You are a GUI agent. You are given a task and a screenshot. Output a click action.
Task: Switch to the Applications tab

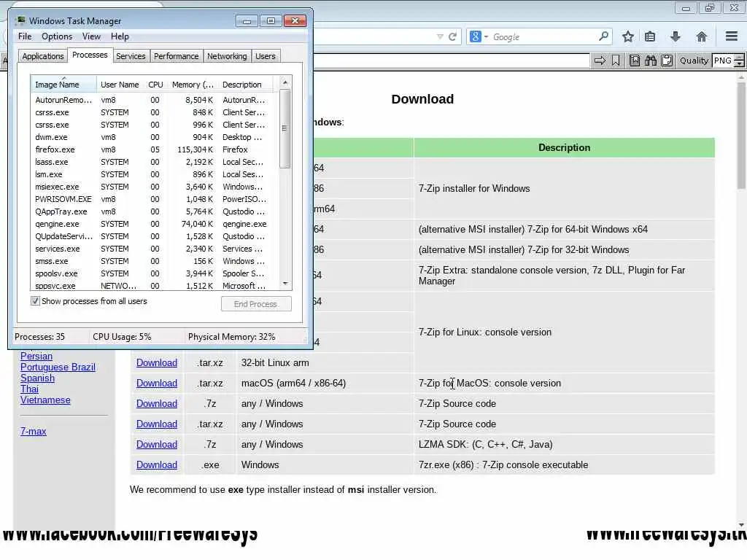point(43,56)
